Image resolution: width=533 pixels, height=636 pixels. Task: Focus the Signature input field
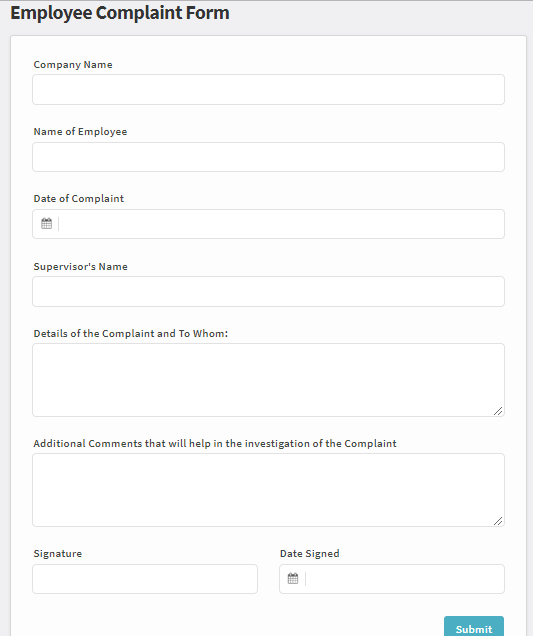coord(145,579)
